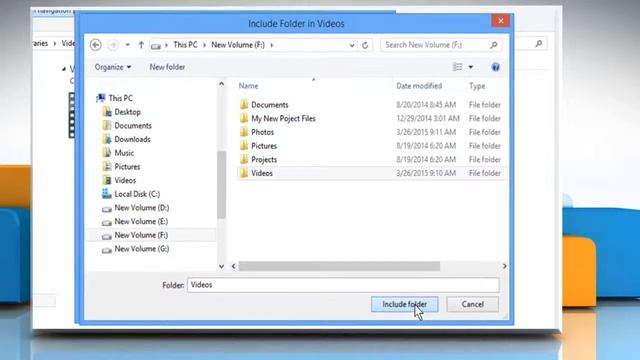Click navigation pane scroll down arrow
The width and height of the screenshot is (640, 360).
[221, 266]
